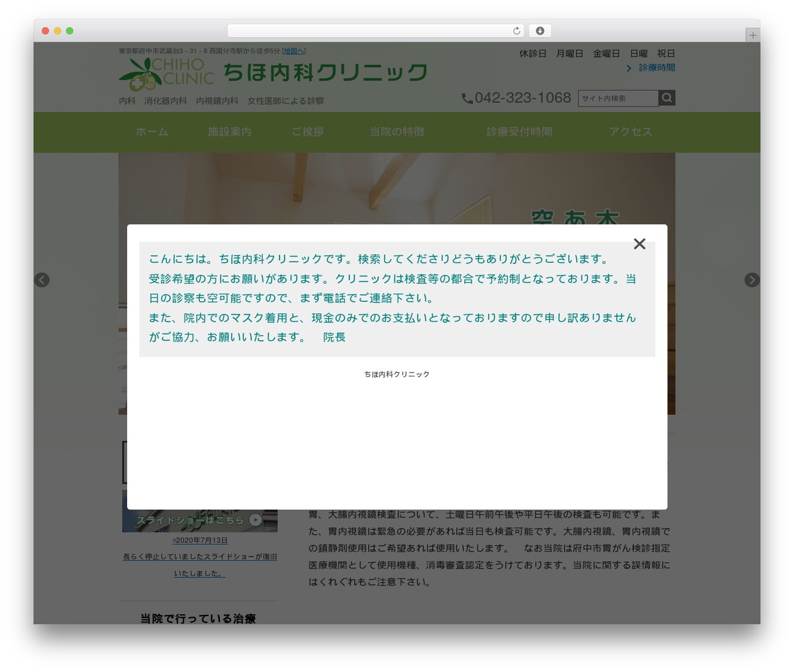The width and height of the screenshot is (794, 672).
Task: Click the chevron beside 診療時間
Action: (x=629, y=68)
